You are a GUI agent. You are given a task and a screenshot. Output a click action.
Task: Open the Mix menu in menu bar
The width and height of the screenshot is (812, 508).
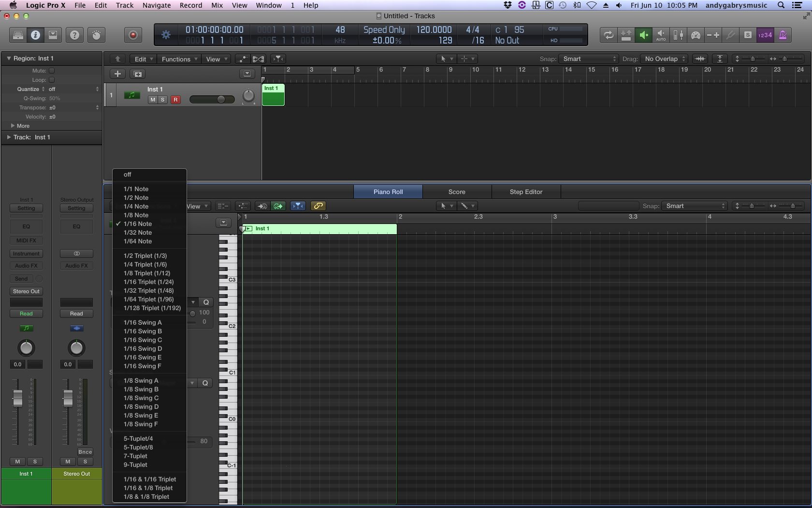tap(217, 5)
